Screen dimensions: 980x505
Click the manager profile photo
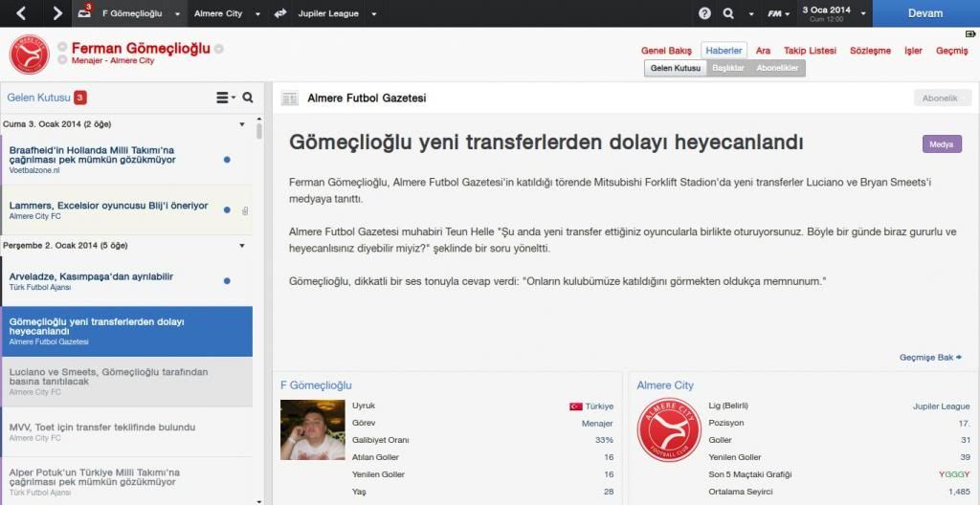pyautogui.click(x=313, y=430)
